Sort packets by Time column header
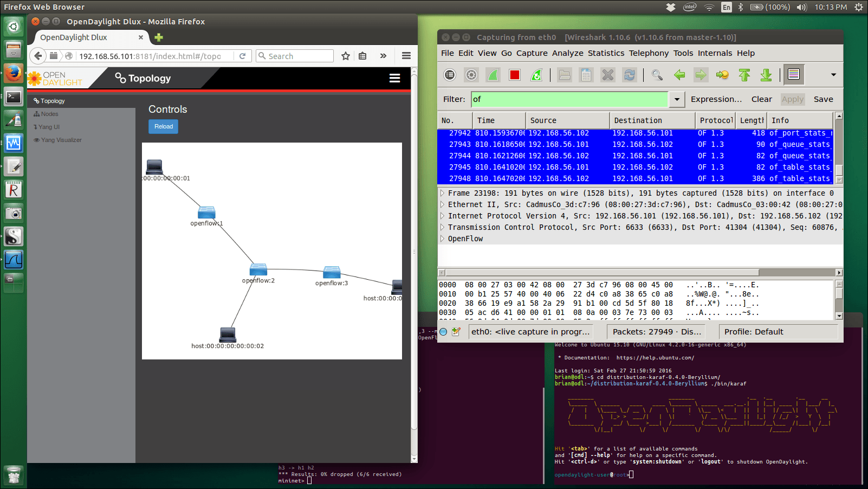Image resolution: width=868 pixels, height=489 pixels. (498, 120)
